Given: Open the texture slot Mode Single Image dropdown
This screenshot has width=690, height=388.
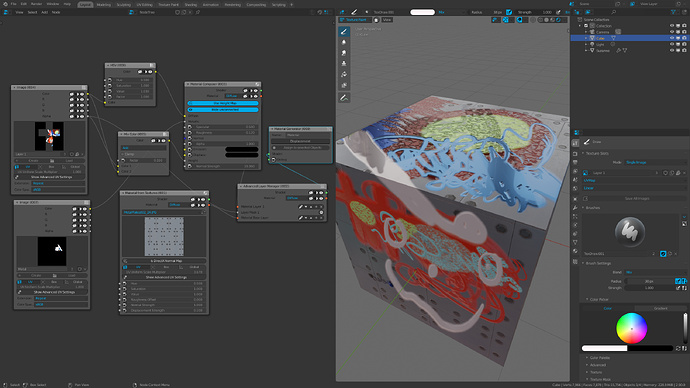Looking at the screenshot, I should pyautogui.click(x=655, y=162).
